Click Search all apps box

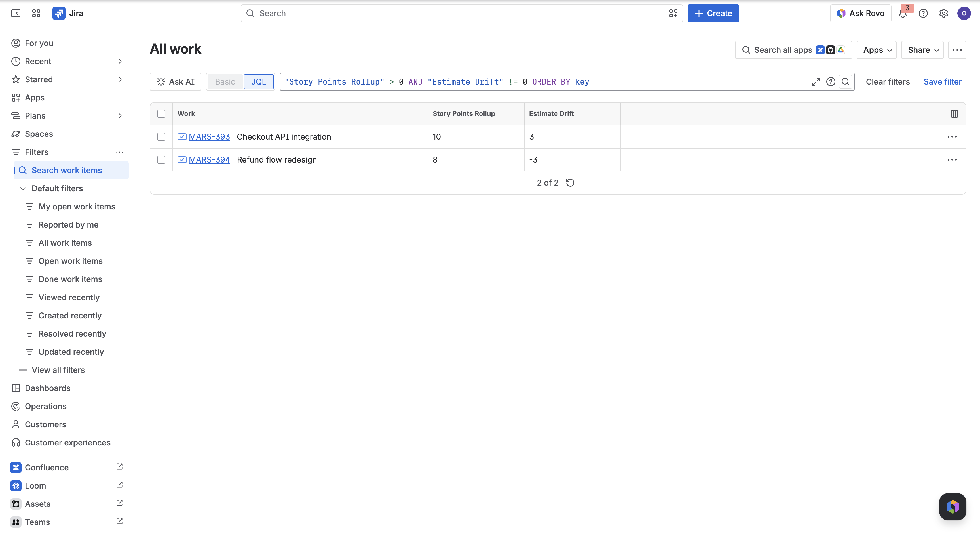(793, 50)
